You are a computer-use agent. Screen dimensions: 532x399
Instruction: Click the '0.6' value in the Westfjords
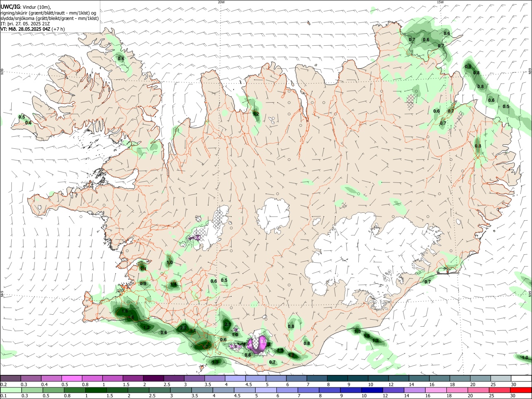coord(121,59)
